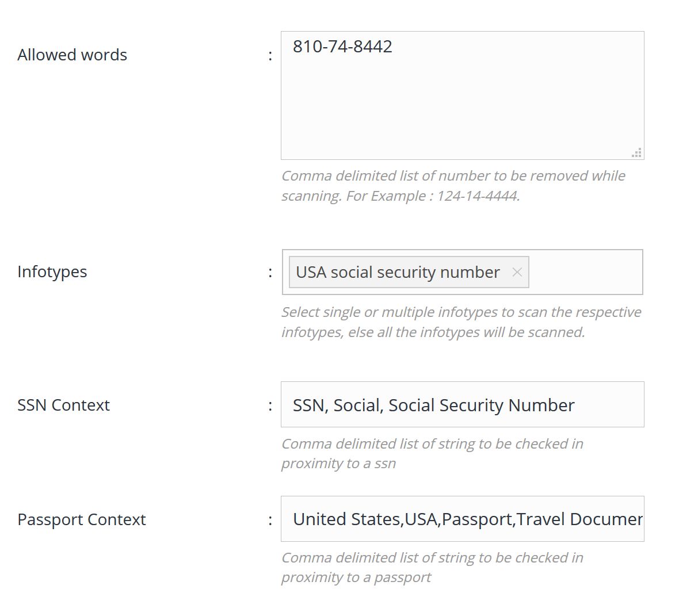Viewport: 679px width, 616px height.
Task: Click the colon beside Infotypes
Action: tap(270, 272)
